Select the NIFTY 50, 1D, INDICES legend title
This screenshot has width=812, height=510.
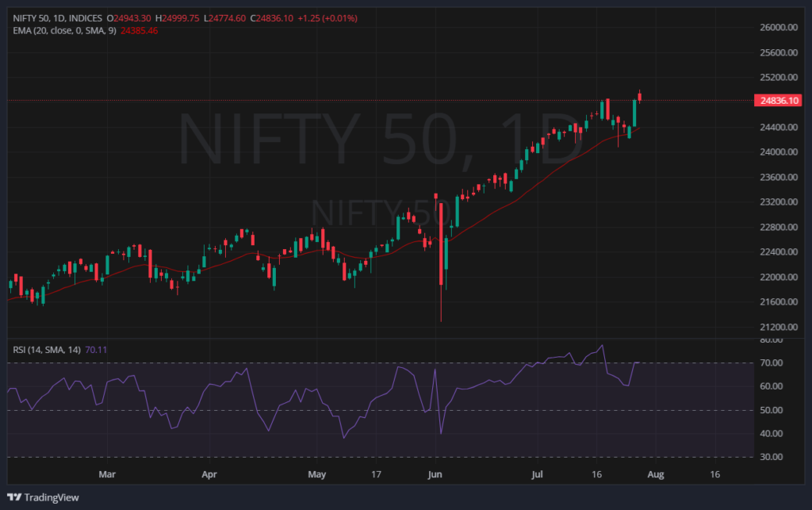57,18
